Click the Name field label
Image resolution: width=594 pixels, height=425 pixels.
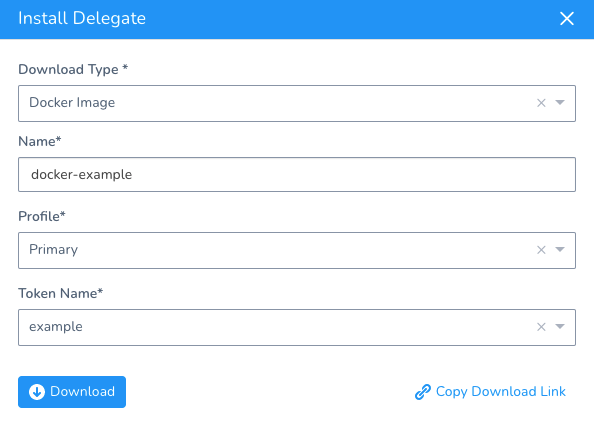40,141
